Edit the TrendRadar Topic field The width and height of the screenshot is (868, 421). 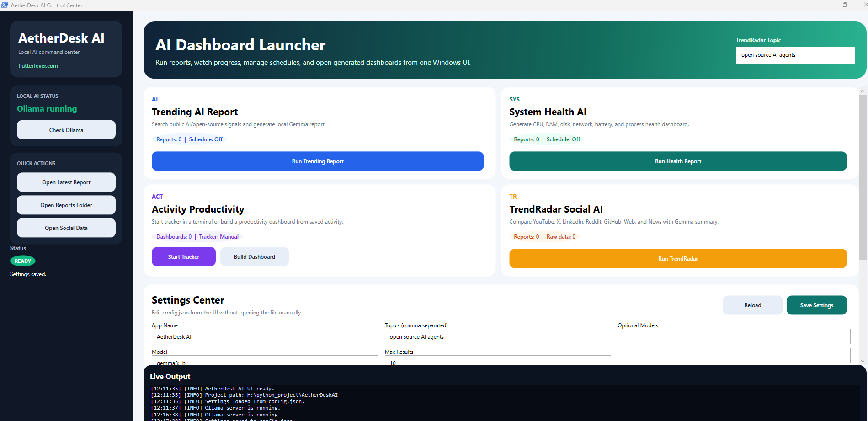click(795, 55)
